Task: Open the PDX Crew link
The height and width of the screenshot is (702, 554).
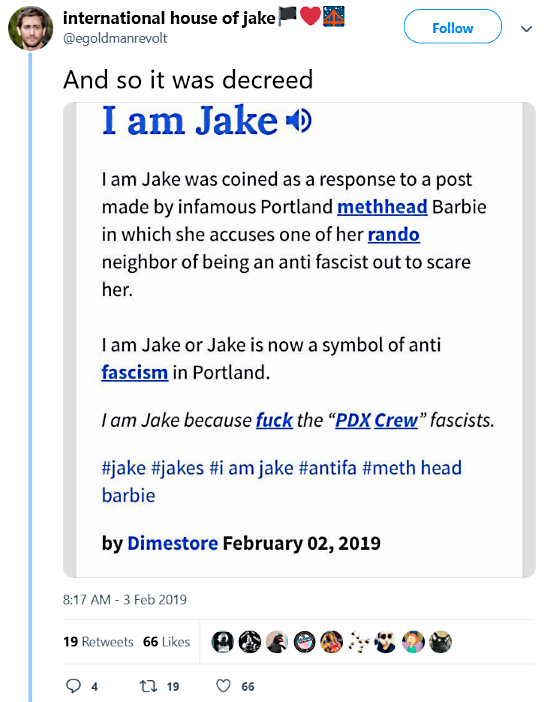Action: (x=377, y=420)
